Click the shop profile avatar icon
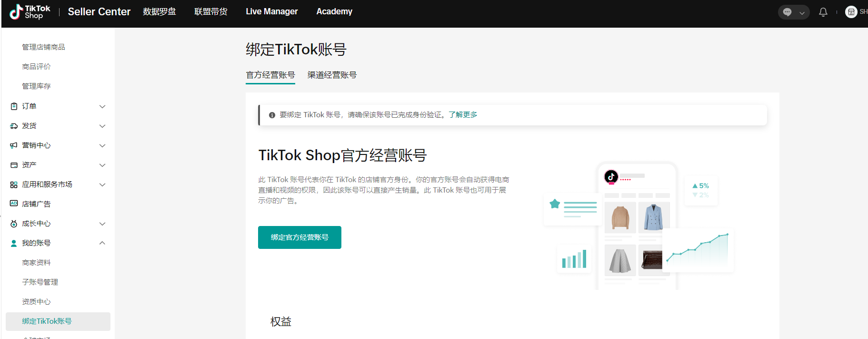Viewport: 868px width, 339px height. 851,12
